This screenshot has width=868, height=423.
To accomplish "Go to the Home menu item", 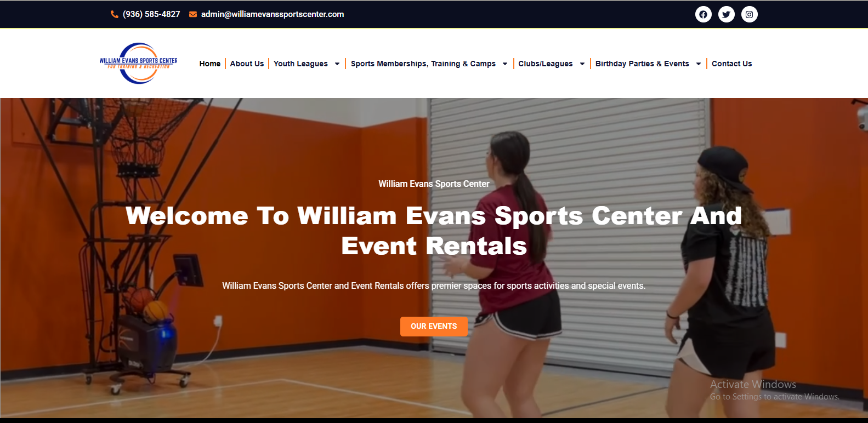I will point(210,64).
